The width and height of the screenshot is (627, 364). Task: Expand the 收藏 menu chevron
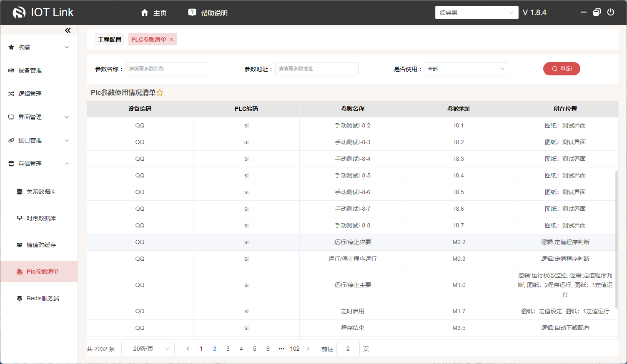(x=67, y=47)
